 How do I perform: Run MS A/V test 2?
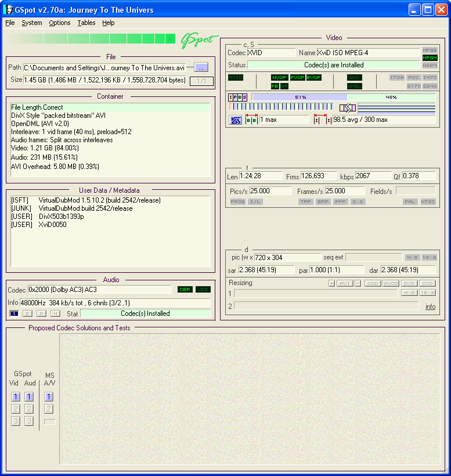(49, 409)
